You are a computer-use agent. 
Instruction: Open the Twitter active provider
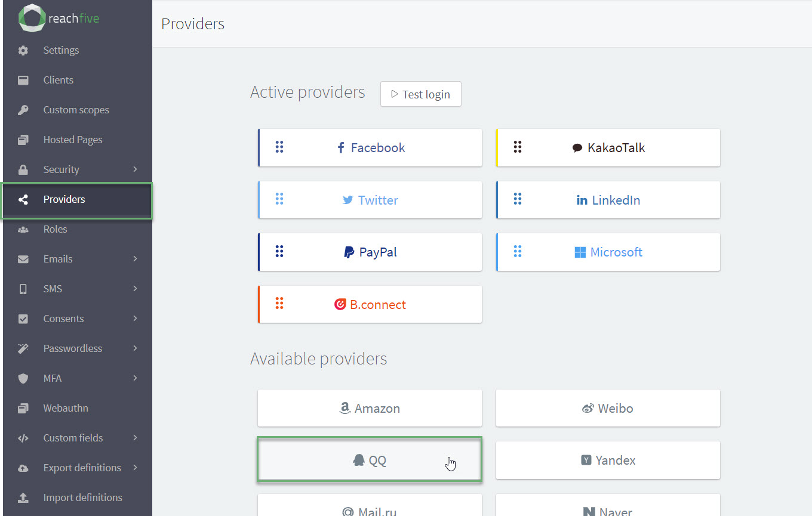[x=370, y=200]
